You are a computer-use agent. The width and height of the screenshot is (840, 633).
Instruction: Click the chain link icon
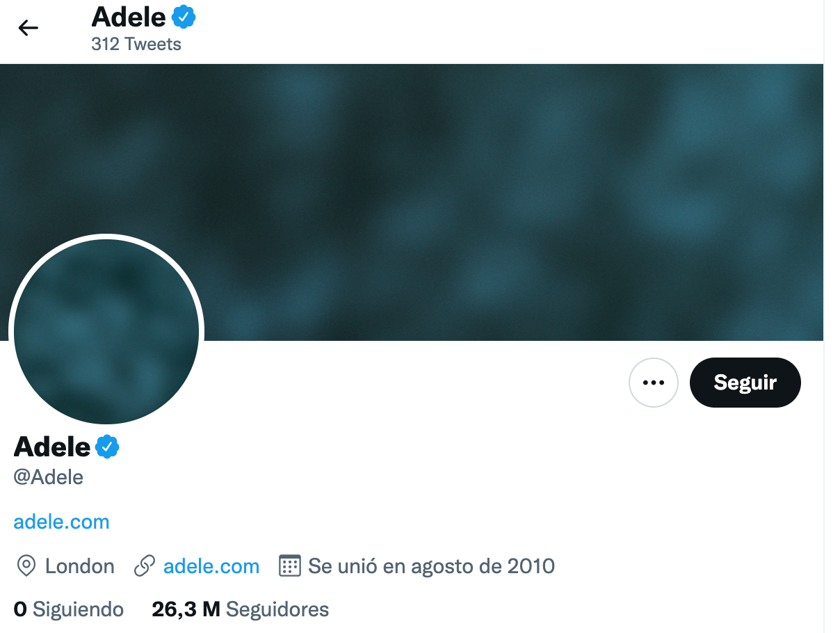(144, 566)
